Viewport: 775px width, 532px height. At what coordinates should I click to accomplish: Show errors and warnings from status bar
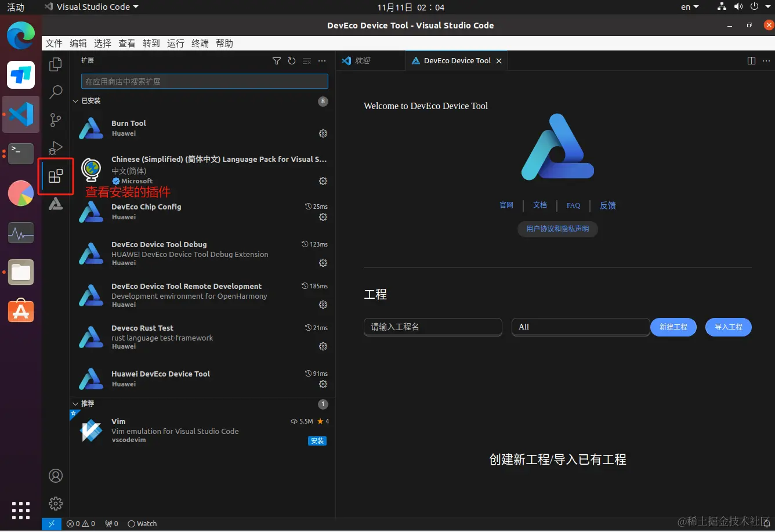click(81, 524)
